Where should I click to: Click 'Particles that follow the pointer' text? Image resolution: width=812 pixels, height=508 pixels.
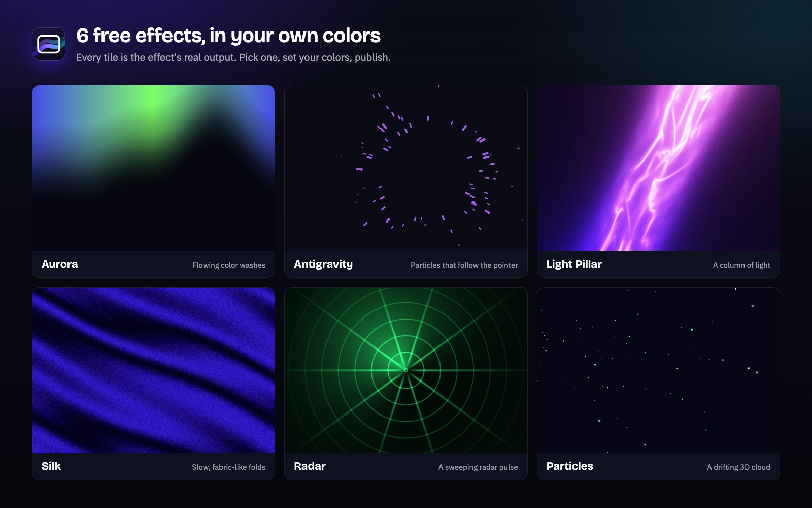[464, 265]
